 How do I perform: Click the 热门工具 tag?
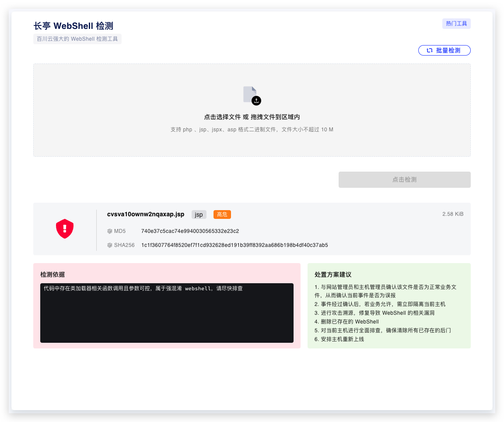(x=456, y=24)
